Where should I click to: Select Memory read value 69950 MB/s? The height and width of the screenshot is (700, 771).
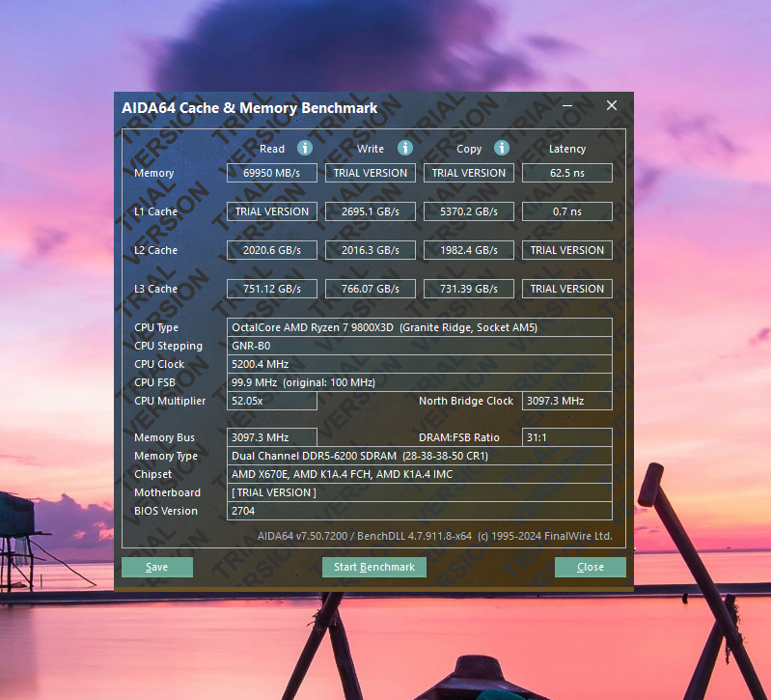tap(272, 173)
